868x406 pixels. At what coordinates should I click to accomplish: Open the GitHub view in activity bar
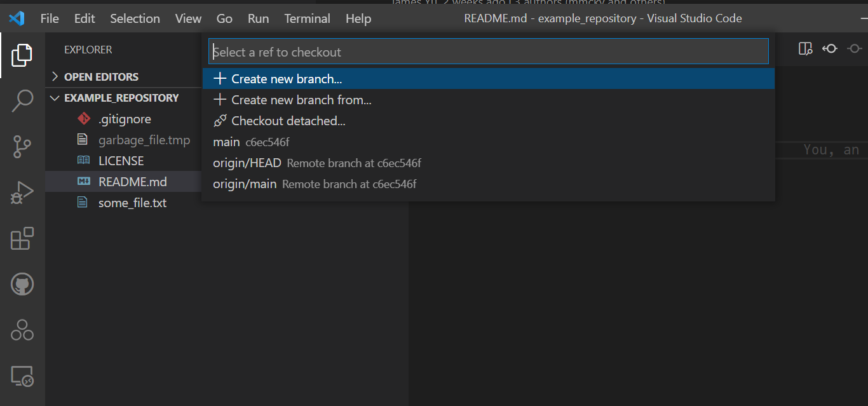tap(22, 284)
